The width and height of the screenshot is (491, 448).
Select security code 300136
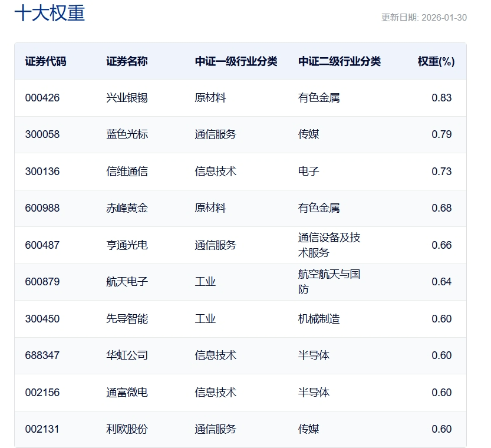42,172
